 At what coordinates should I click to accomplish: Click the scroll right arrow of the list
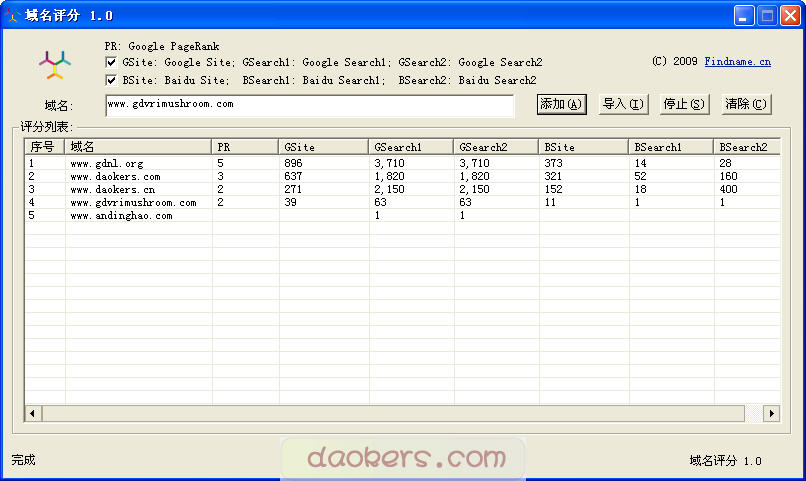[772, 413]
